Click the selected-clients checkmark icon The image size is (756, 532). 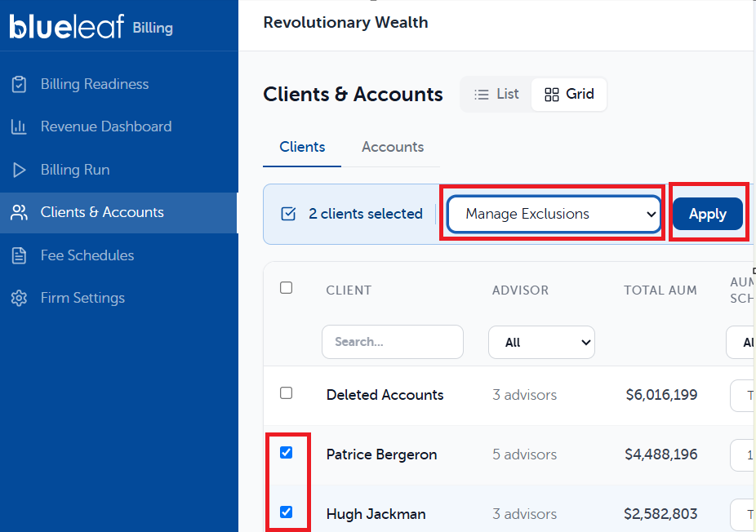pyautogui.click(x=288, y=214)
